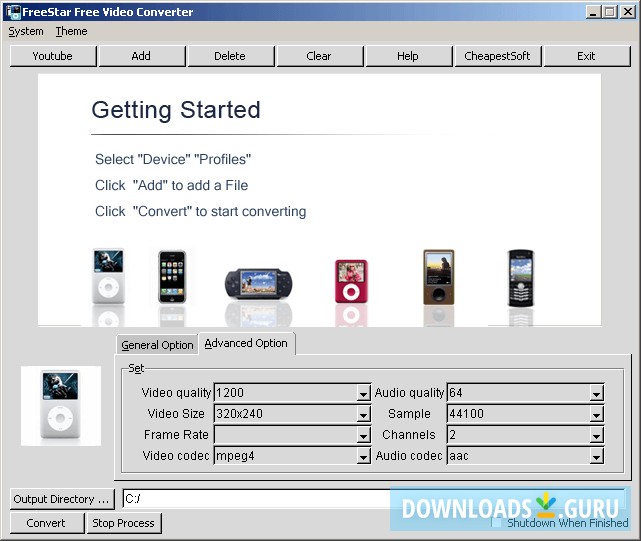Viewport: 641px width, 541px height.
Task: Switch to the General Option tab
Action: tap(157, 345)
